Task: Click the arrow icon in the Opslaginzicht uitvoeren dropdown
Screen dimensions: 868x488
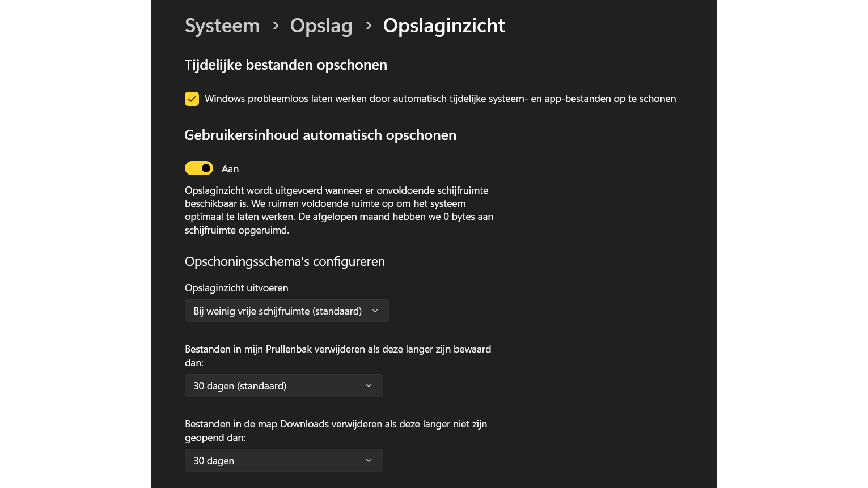Action: 375,311
